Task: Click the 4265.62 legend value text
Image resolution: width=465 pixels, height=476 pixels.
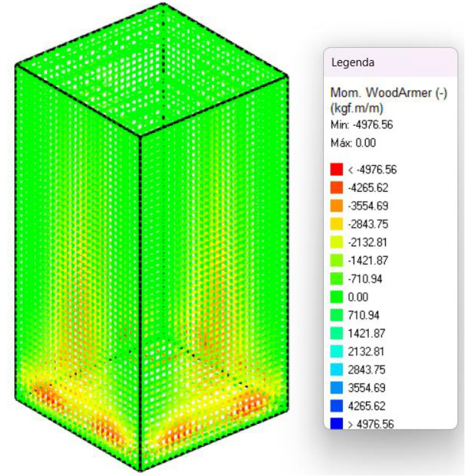Action: tap(366, 406)
